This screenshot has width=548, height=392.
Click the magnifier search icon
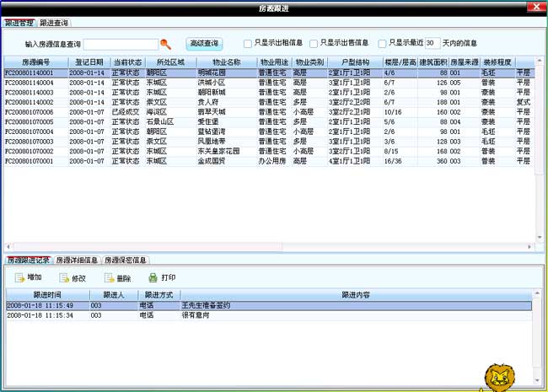click(x=166, y=43)
